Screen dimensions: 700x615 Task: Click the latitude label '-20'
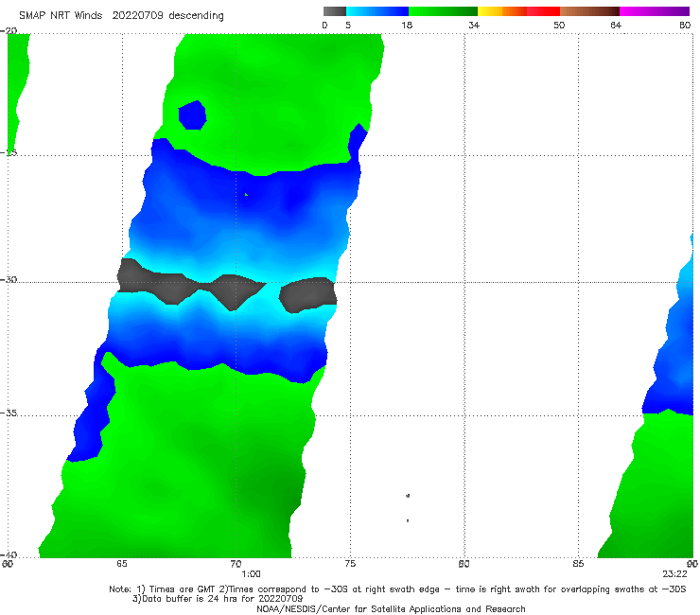(x=9, y=31)
